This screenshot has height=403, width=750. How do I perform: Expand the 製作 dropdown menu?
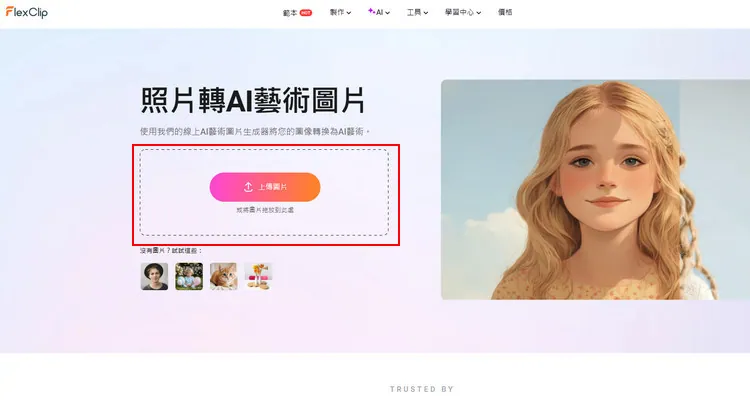pos(340,12)
